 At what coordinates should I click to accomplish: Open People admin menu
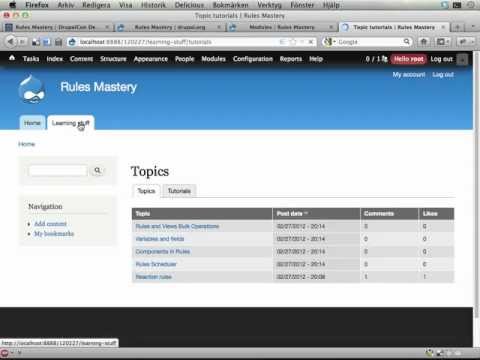pyautogui.click(x=185, y=59)
